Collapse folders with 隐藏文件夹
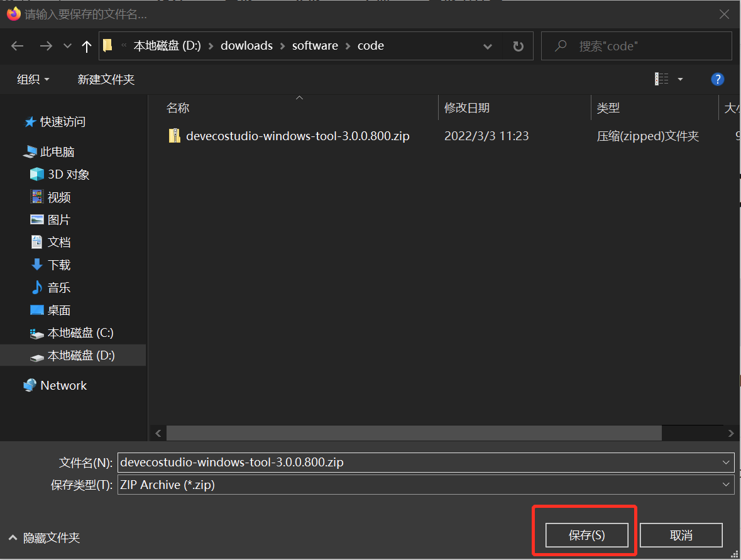Screen dimensions: 741x560 click(45, 538)
